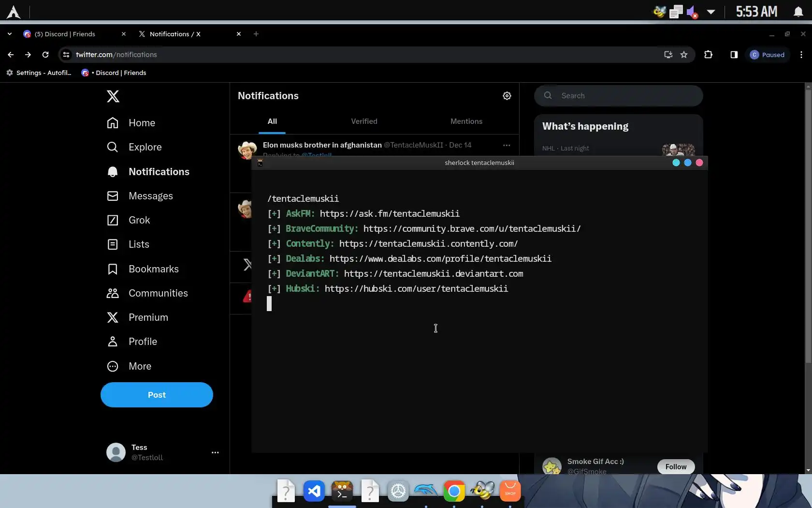812x508 pixels.
Task: Click the blue Post button
Action: point(157,395)
